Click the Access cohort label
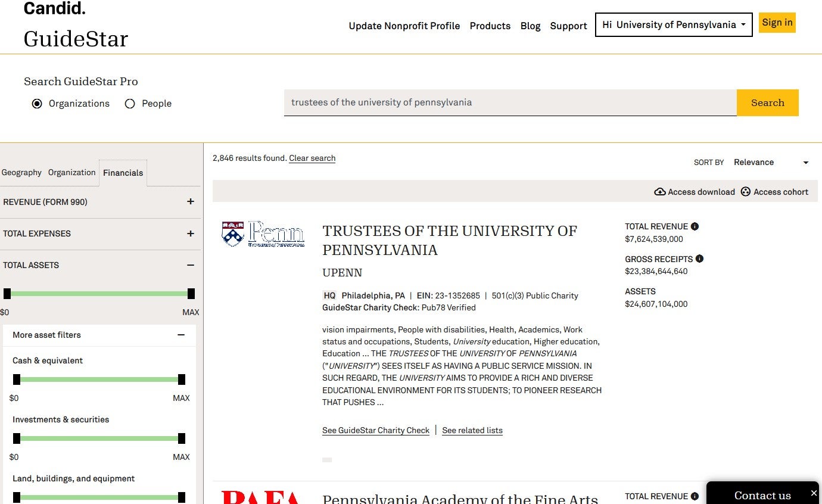 781,192
